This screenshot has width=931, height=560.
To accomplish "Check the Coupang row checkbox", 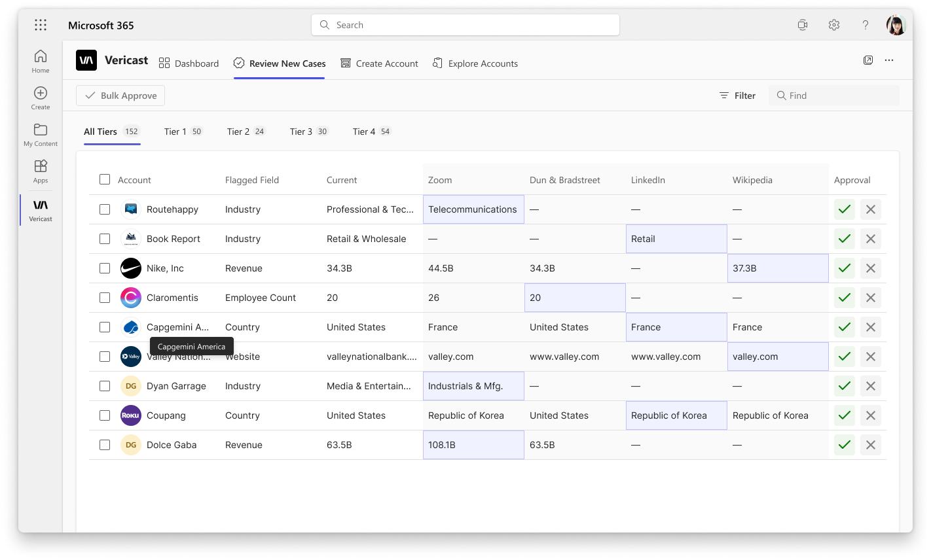I will click(x=105, y=415).
